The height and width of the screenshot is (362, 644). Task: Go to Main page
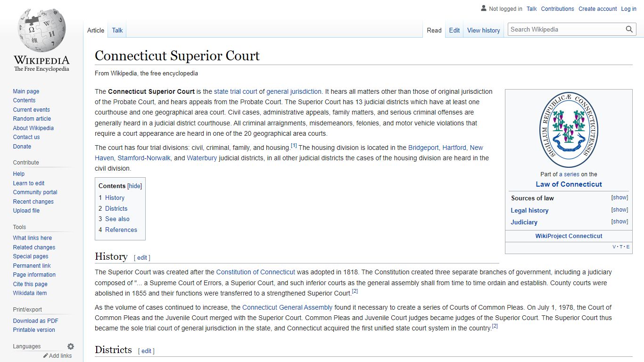point(26,91)
